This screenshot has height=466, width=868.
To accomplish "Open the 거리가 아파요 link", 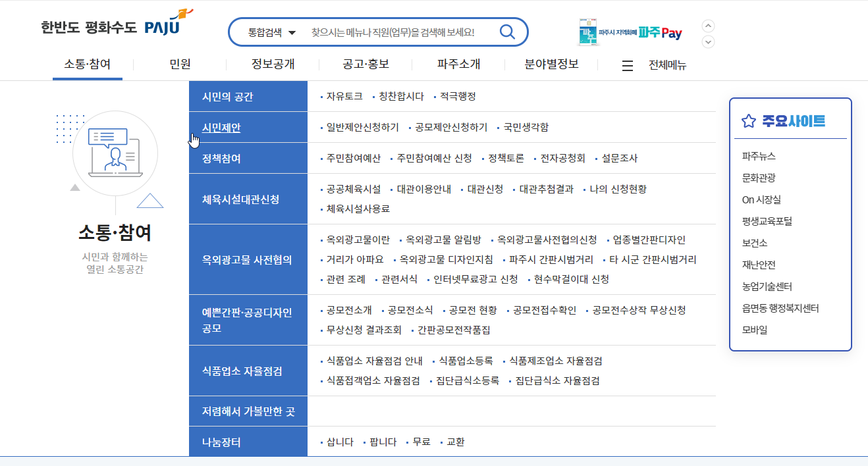I will pos(355,259).
